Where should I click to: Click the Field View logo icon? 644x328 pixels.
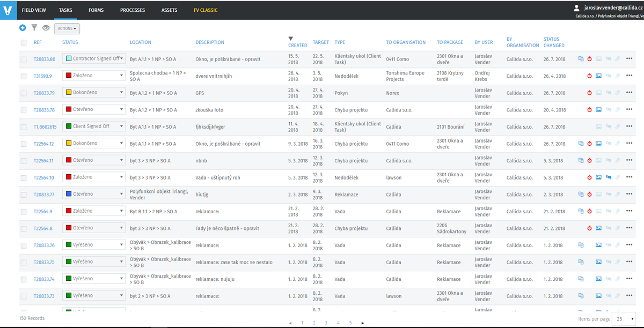(8, 10)
